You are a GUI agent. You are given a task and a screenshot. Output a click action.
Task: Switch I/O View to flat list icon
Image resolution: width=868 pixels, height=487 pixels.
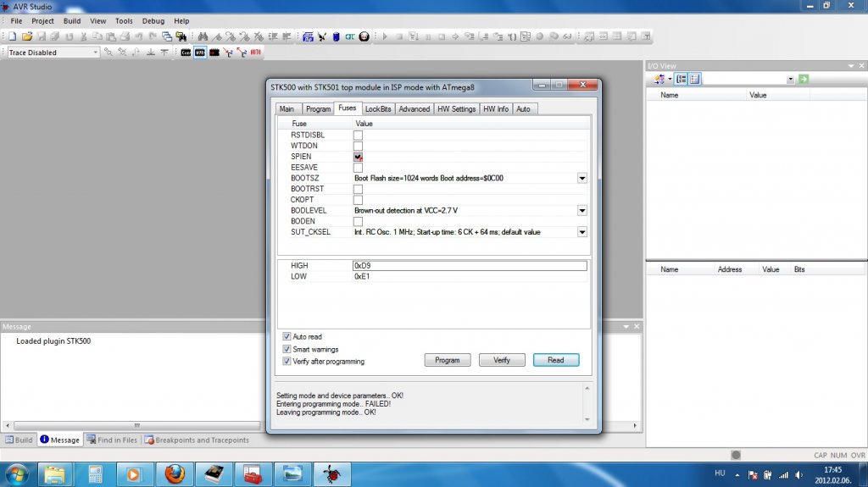point(695,79)
